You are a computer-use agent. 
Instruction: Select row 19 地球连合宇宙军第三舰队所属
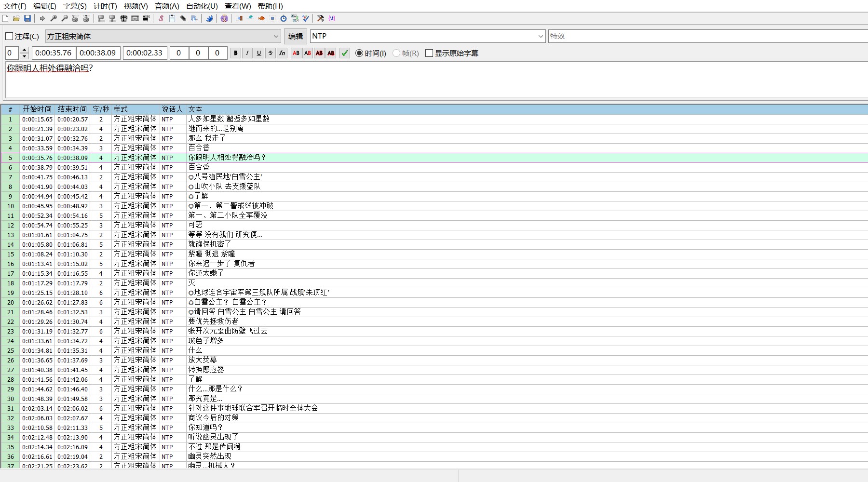(x=434, y=293)
